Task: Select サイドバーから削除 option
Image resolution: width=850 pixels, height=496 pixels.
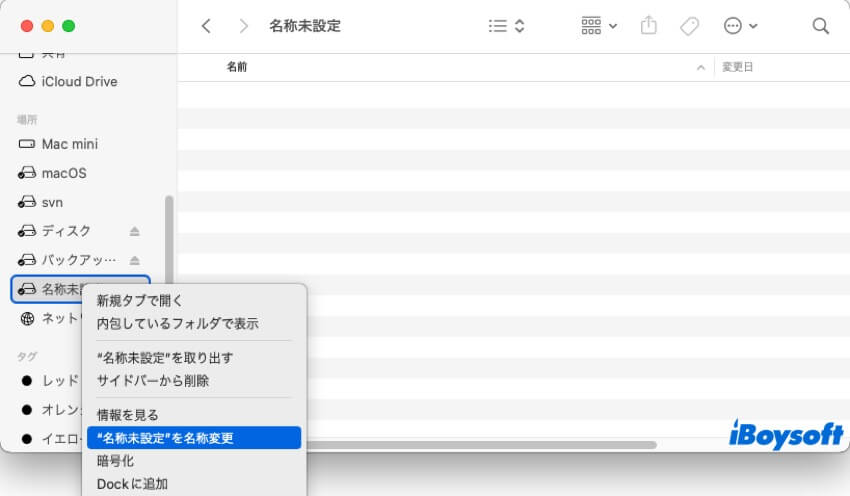Action: pyautogui.click(x=153, y=380)
